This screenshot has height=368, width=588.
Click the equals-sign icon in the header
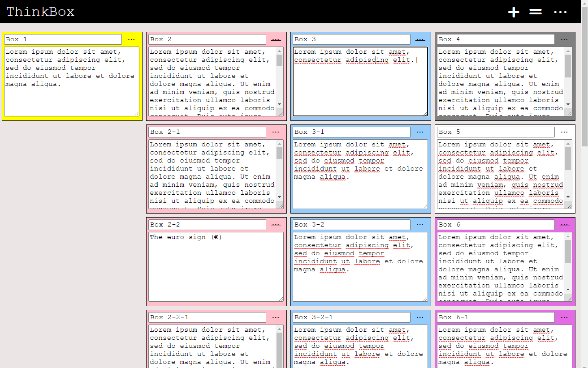tap(536, 12)
